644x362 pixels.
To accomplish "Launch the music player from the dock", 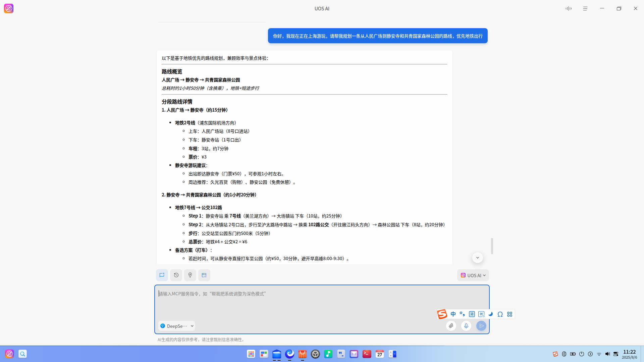I will tap(328, 354).
